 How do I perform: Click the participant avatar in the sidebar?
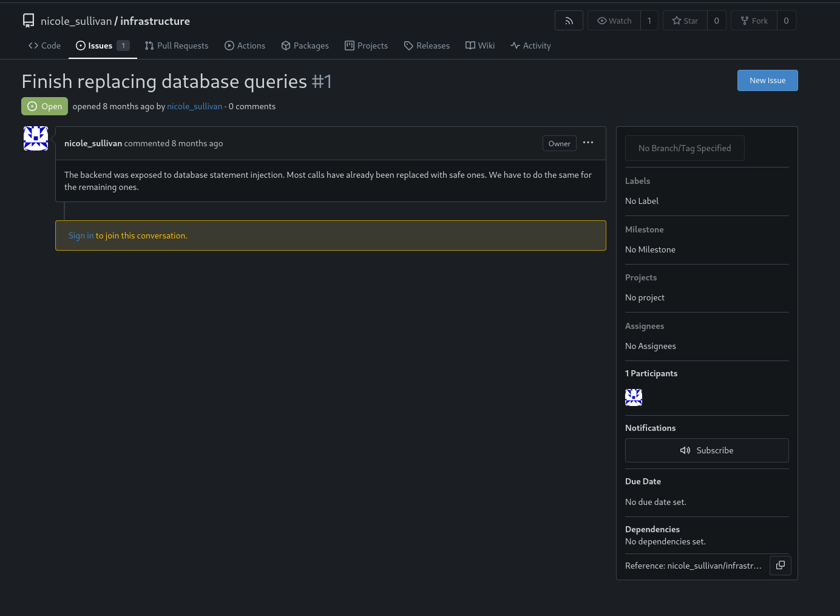point(633,398)
